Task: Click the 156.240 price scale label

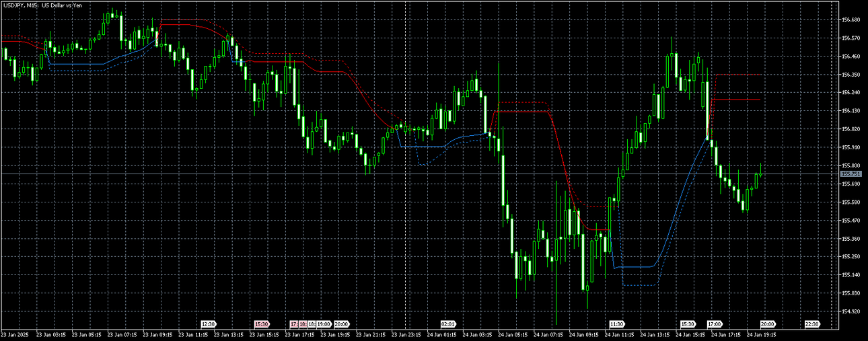Action: pos(852,92)
